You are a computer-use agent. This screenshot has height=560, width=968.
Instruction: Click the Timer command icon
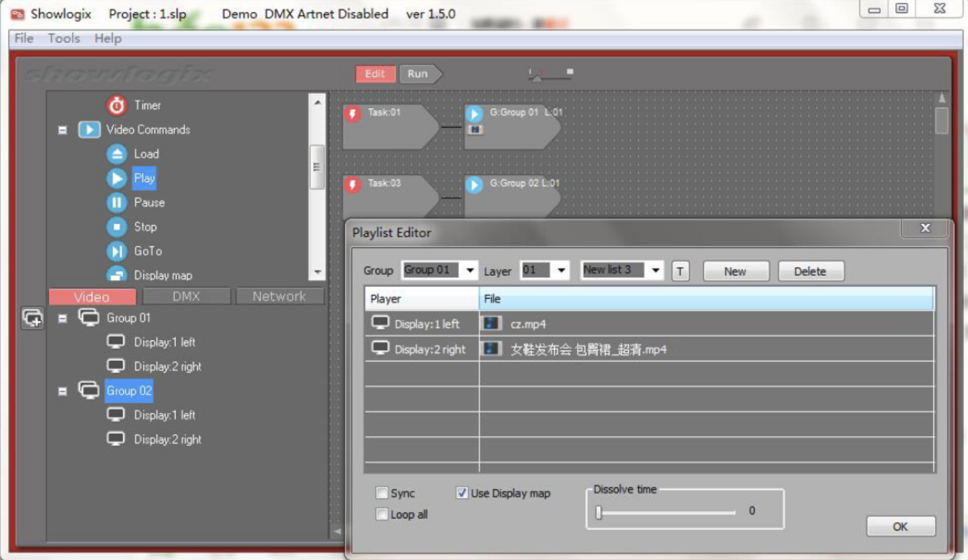117,105
